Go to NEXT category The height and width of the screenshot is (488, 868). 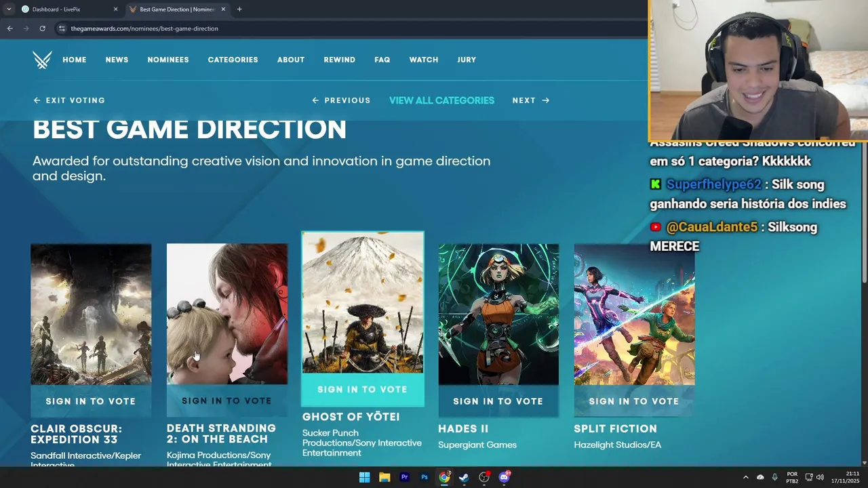point(531,100)
